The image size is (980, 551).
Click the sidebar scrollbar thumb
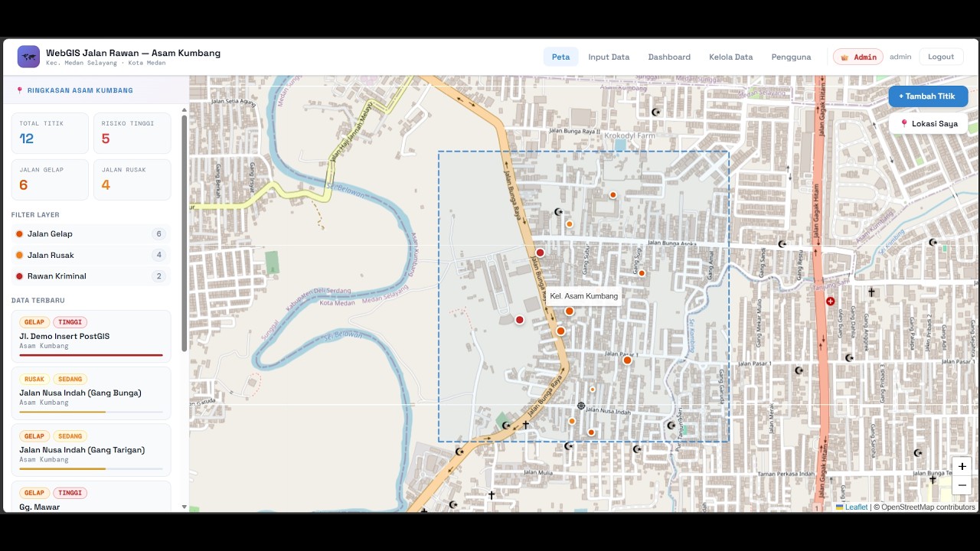pos(184,233)
